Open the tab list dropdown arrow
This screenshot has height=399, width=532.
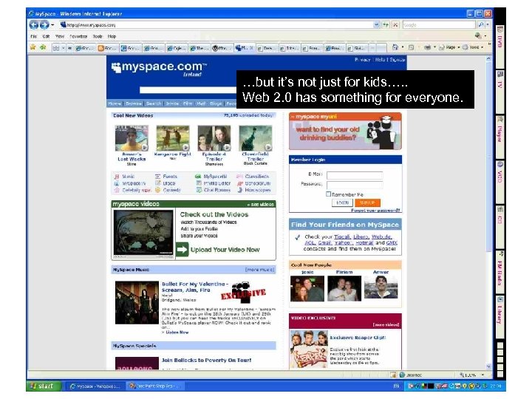pyautogui.click(x=63, y=48)
